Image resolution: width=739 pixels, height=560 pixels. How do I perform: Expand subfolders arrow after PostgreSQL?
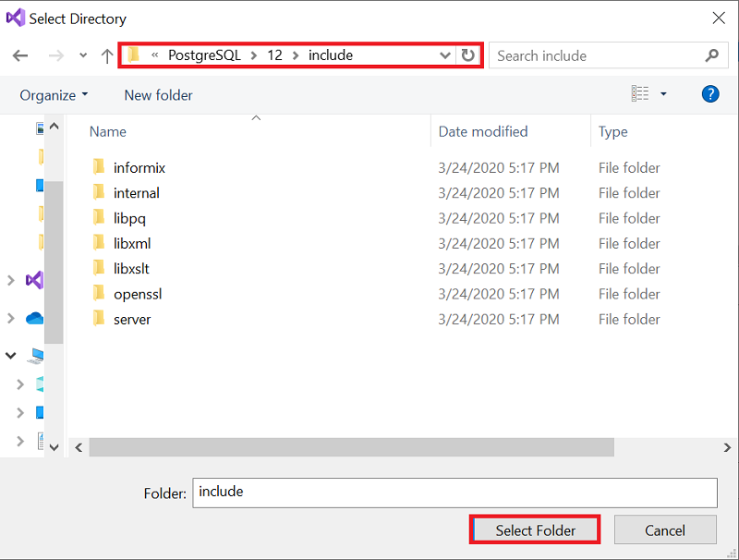tap(254, 55)
